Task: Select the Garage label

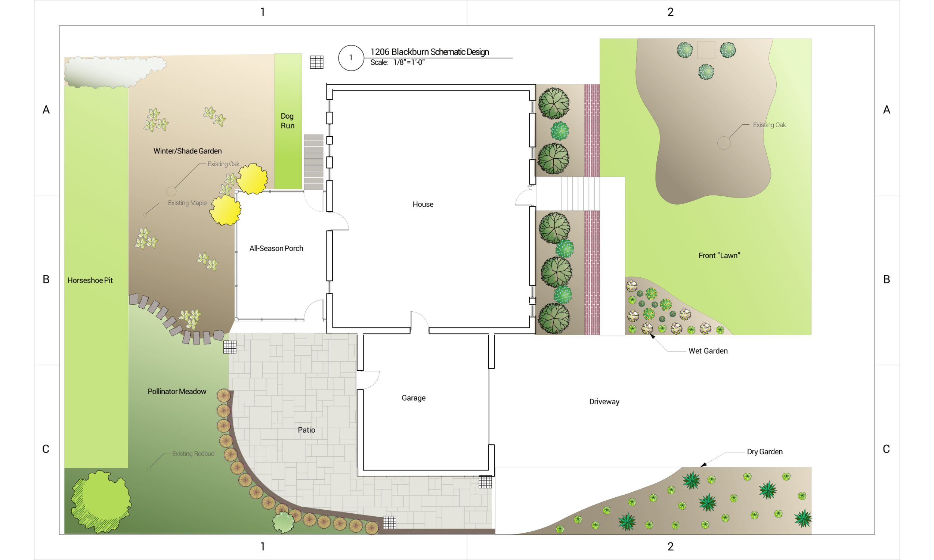Action: [414, 398]
